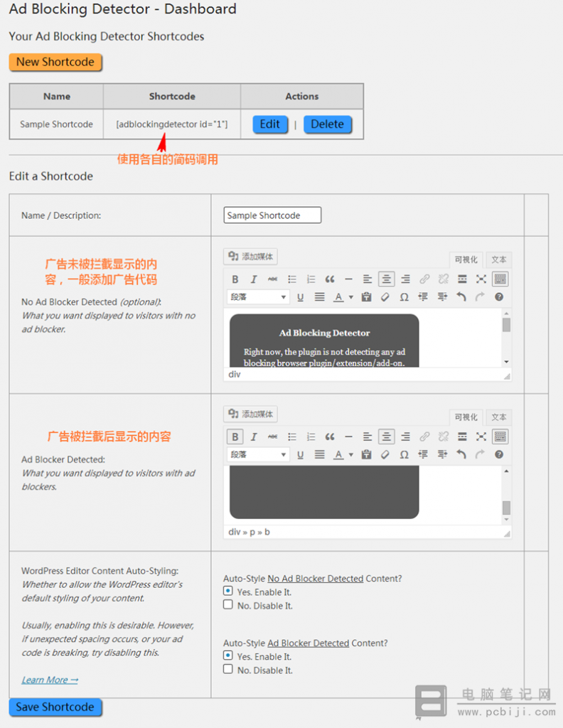Switch to 可视化 tab in Ad Blocker Detected editor
Viewport: 563px width, 728px height.
click(x=466, y=417)
